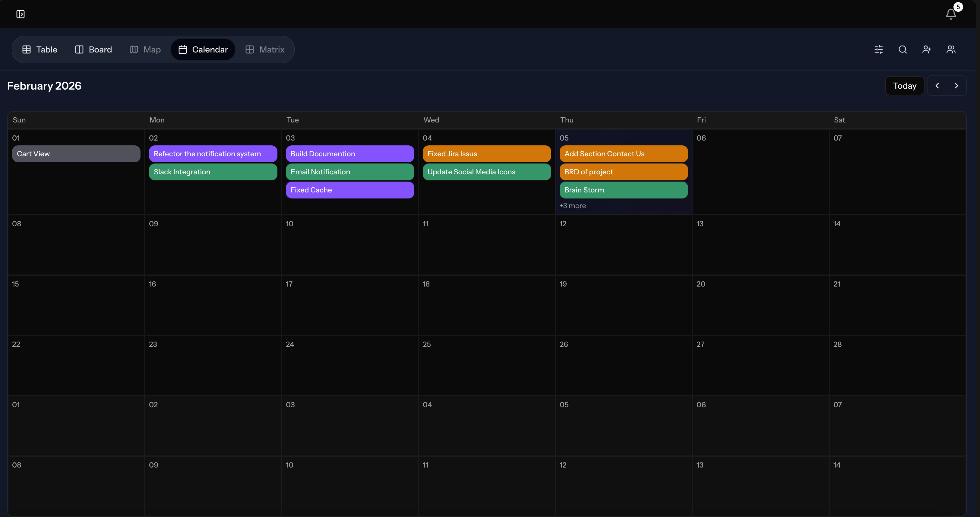Go to next month arrow
The width and height of the screenshot is (980, 517).
point(956,86)
